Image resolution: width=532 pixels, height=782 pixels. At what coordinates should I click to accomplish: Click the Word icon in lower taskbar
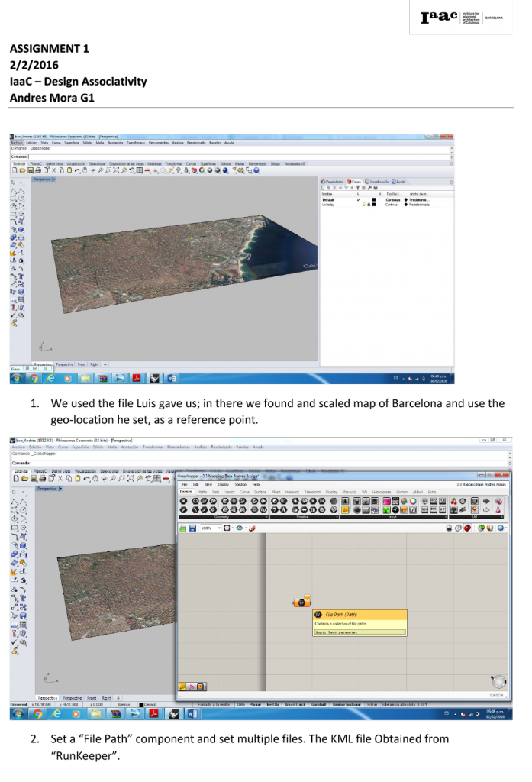point(192,714)
